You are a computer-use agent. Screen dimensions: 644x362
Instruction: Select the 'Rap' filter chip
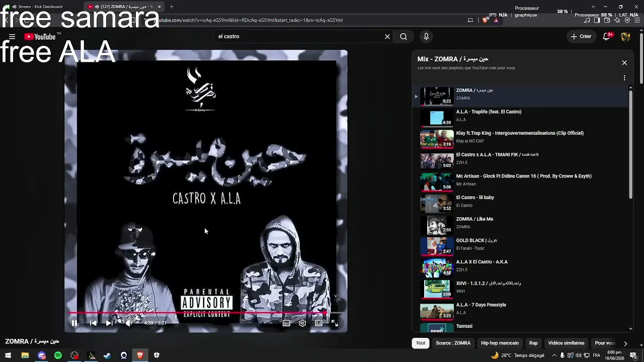[x=533, y=343]
